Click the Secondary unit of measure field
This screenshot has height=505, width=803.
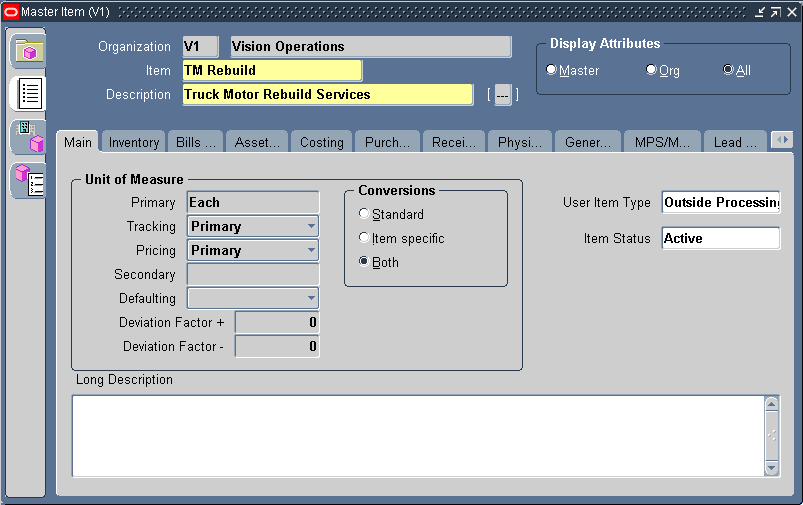coord(253,274)
